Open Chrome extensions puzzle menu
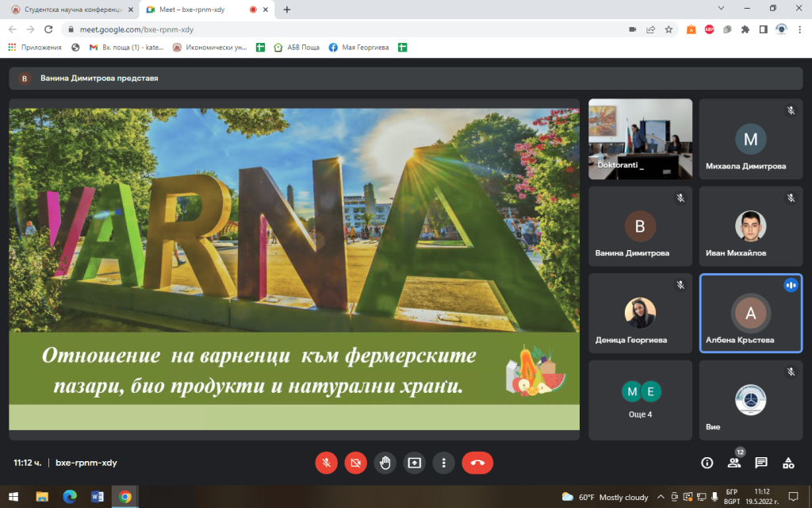 (x=745, y=29)
